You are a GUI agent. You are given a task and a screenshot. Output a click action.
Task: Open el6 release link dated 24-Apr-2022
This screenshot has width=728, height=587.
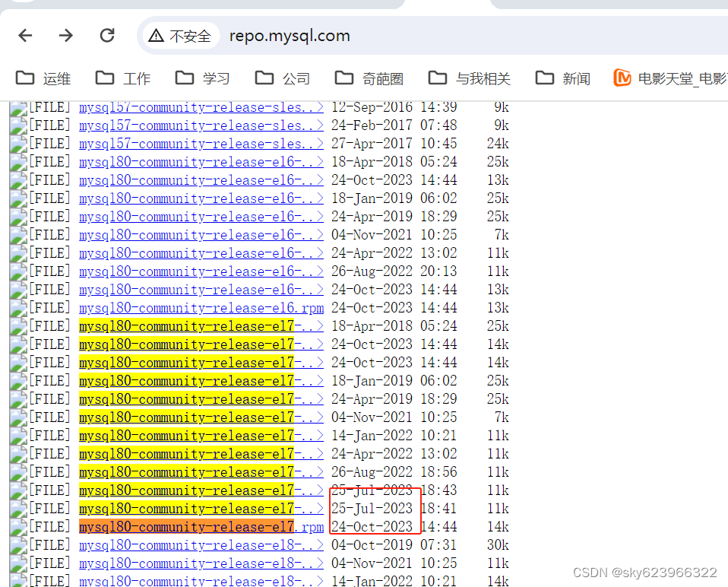(x=201, y=253)
